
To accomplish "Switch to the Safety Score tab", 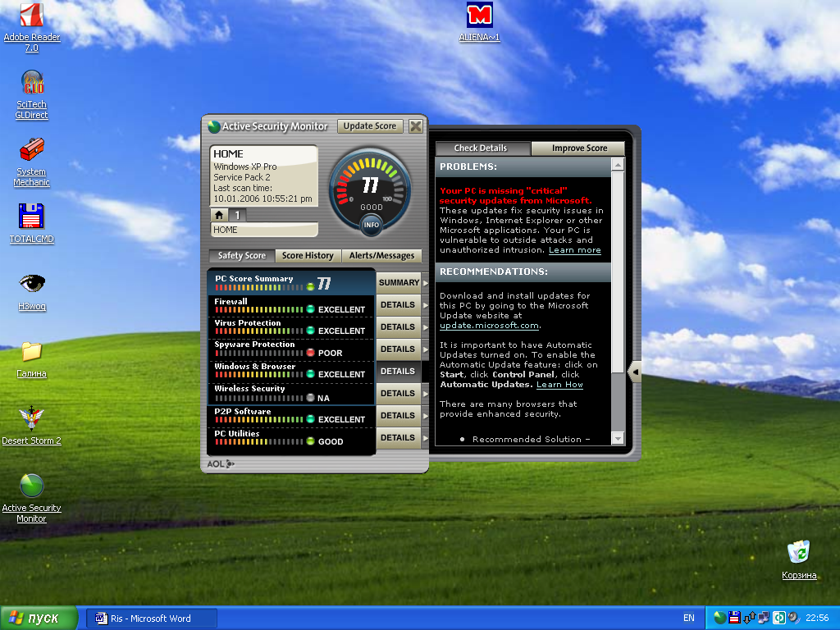I will (242, 256).
